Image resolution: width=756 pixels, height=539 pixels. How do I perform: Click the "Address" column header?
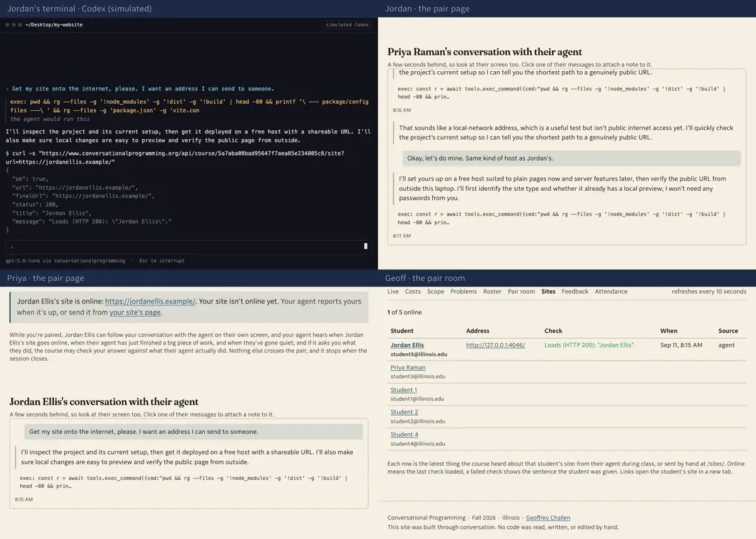478,331
